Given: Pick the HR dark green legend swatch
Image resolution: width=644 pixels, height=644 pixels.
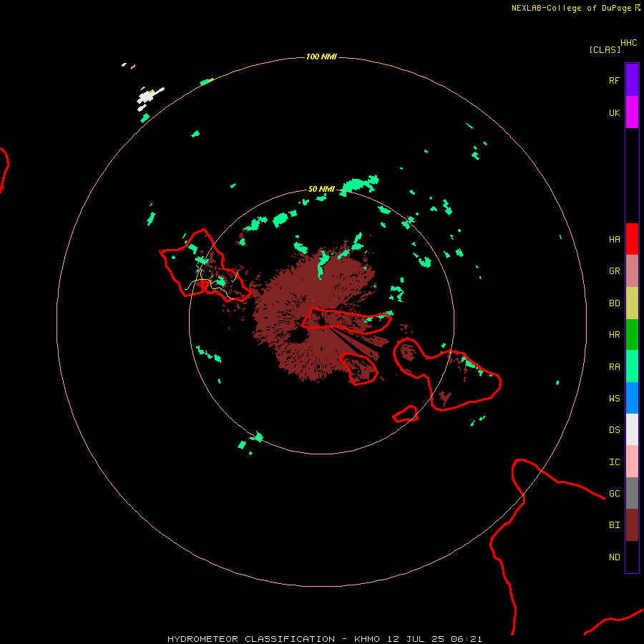Looking at the screenshot, I should (632, 335).
